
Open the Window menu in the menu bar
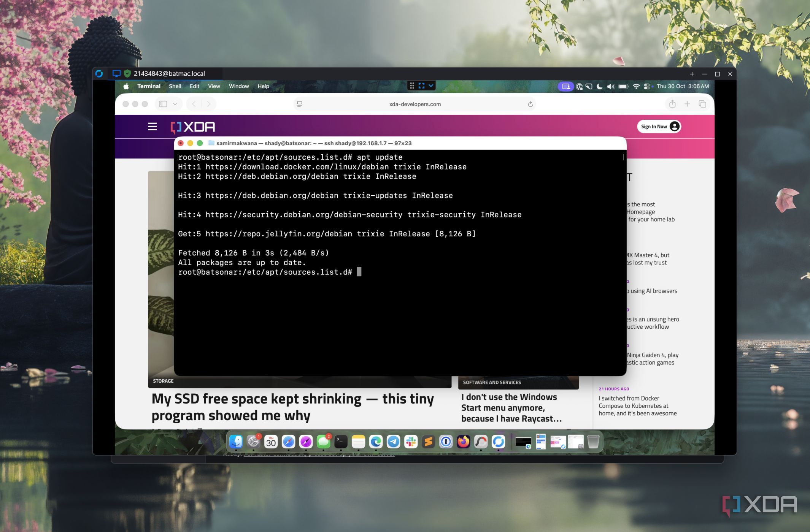coord(238,86)
